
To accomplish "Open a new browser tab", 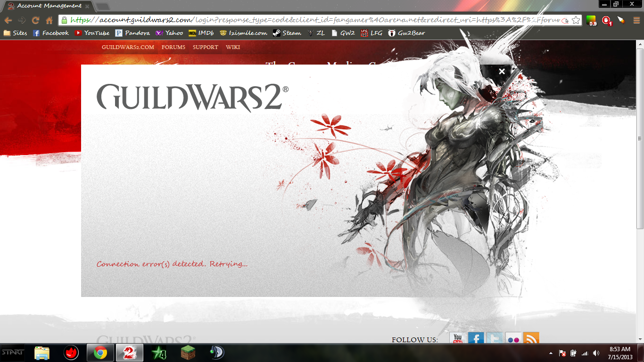I will [102, 6].
